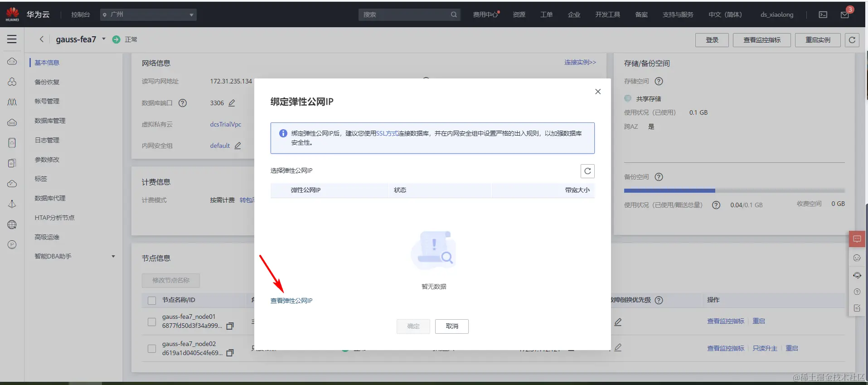Expand the gauss-fea7 instance switcher arrow
The width and height of the screenshot is (868, 385).
coord(104,39)
